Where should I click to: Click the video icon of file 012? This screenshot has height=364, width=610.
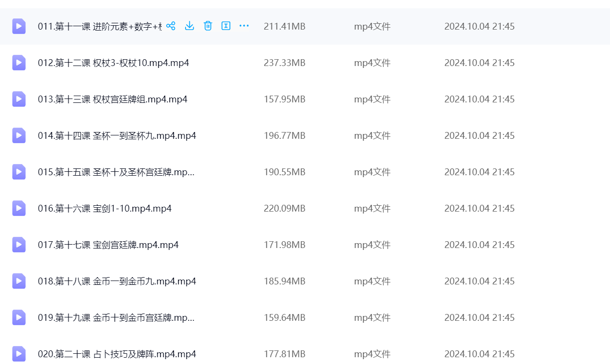[x=19, y=63]
